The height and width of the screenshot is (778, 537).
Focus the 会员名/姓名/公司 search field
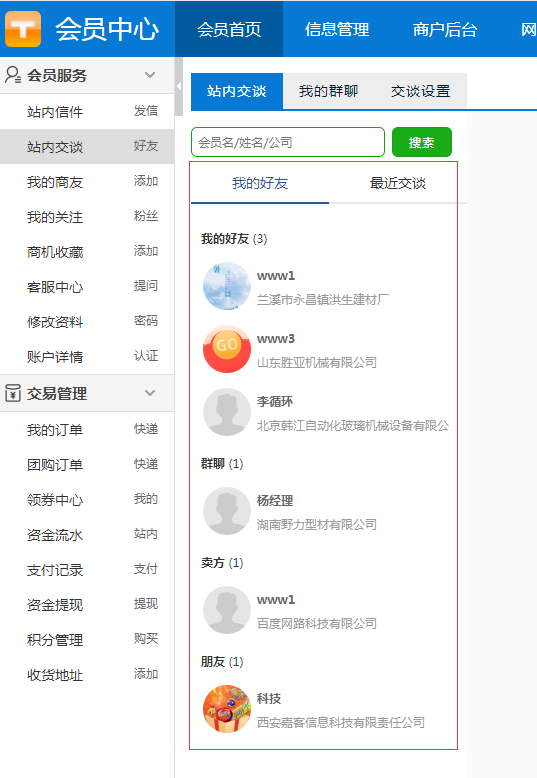(x=288, y=142)
